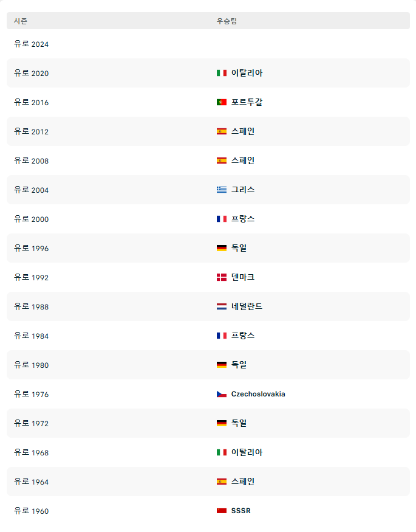Viewport: 416px width, 532px height.
Task: Click the 우승팀 column header
Action: (225, 21)
